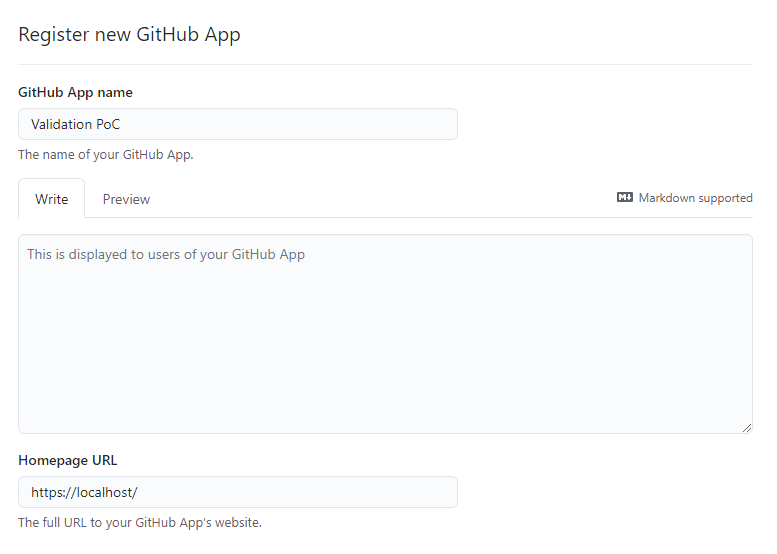The height and width of the screenshot is (554, 777).
Task: Click the 'The full URL to your GitHub App's website.' hint
Action: click(140, 522)
